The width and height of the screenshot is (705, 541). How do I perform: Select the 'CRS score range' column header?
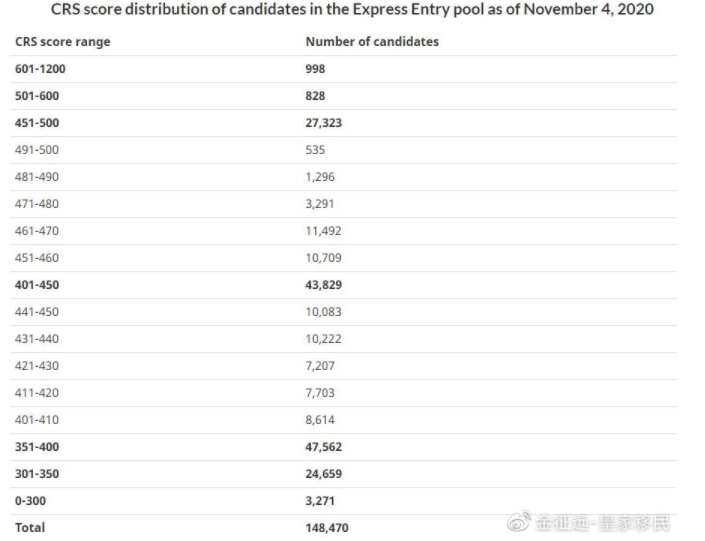click(x=62, y=42)
